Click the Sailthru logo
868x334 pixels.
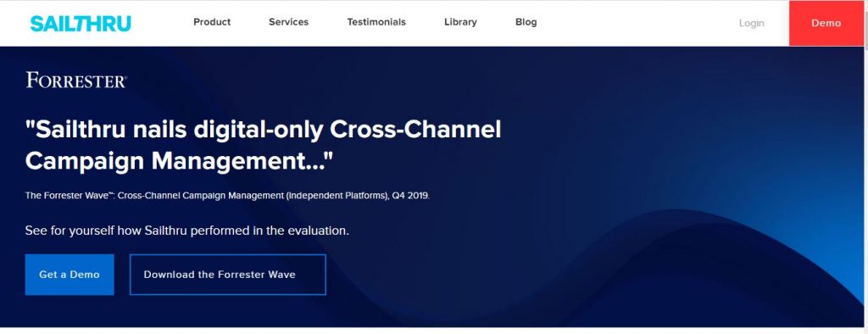point(81,23)
